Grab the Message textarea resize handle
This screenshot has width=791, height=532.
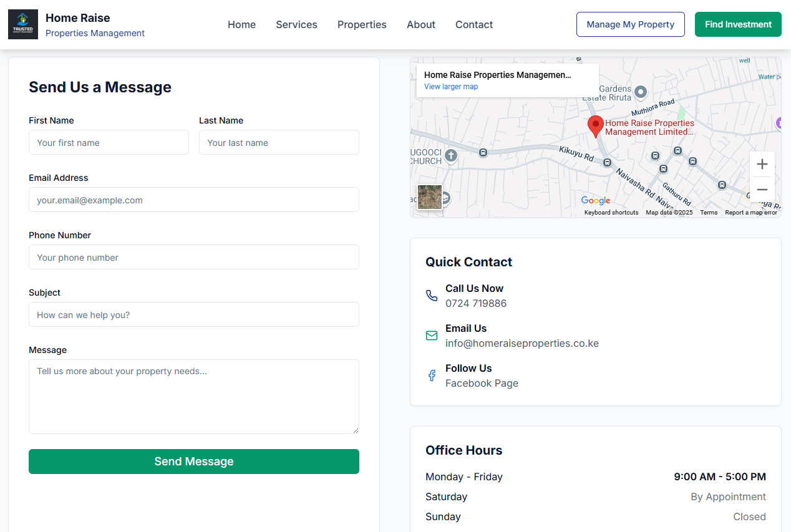point(355,430)
